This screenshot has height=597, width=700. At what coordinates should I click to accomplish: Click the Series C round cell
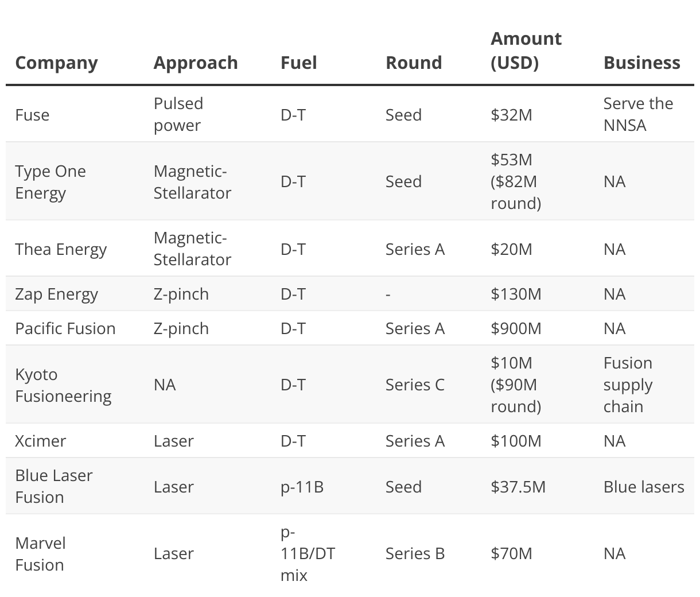point(415,385)
